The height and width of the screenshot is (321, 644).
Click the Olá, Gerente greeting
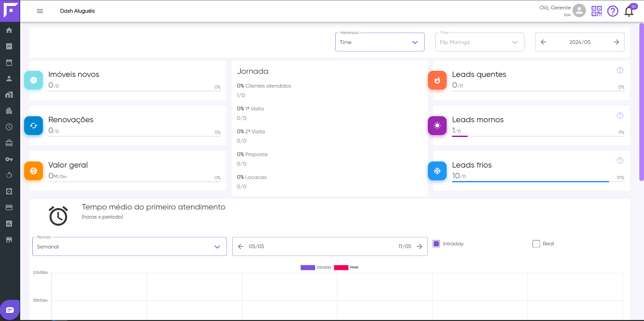[555, 8]
